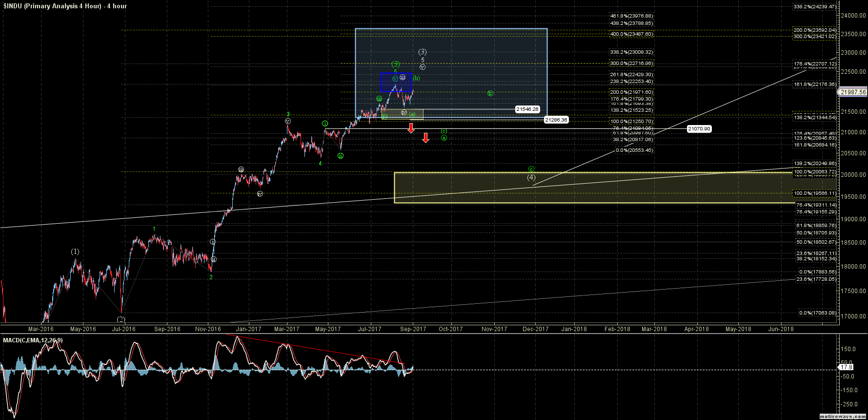868x420 pixels.
Task: Click the 300.0%(22716.96) Fibonacci label
Action: (631, 63)
